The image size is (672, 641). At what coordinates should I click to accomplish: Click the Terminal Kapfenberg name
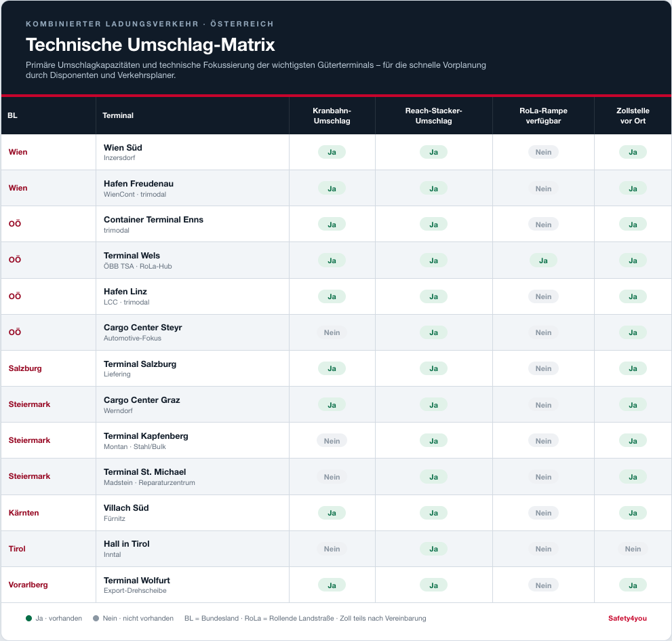pos(146,436)
